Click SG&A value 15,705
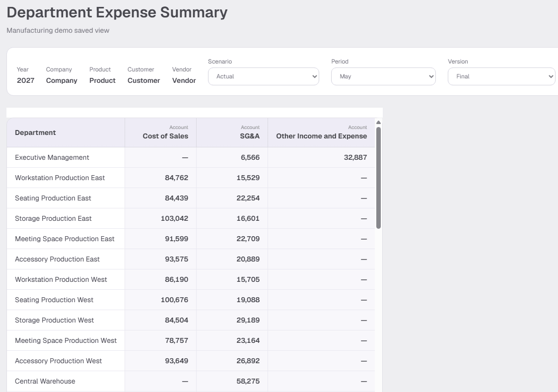Viewport: 558px width, 392px height. tap(248, 279)
